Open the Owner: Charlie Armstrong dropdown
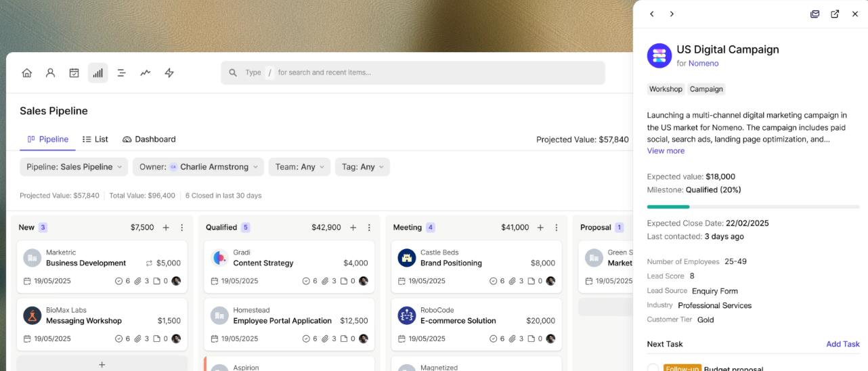The width and height of the screenshot is (868, 371). coord(198,167)
